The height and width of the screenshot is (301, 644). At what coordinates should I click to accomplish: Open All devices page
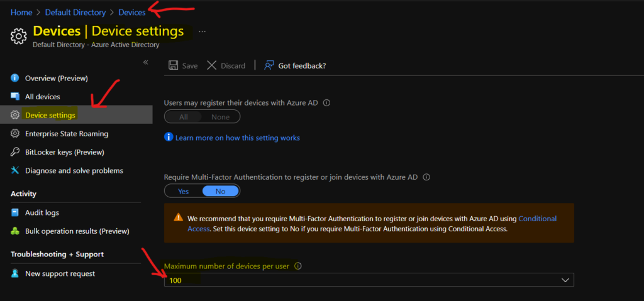pyautogui.click(x=42, y=97)
